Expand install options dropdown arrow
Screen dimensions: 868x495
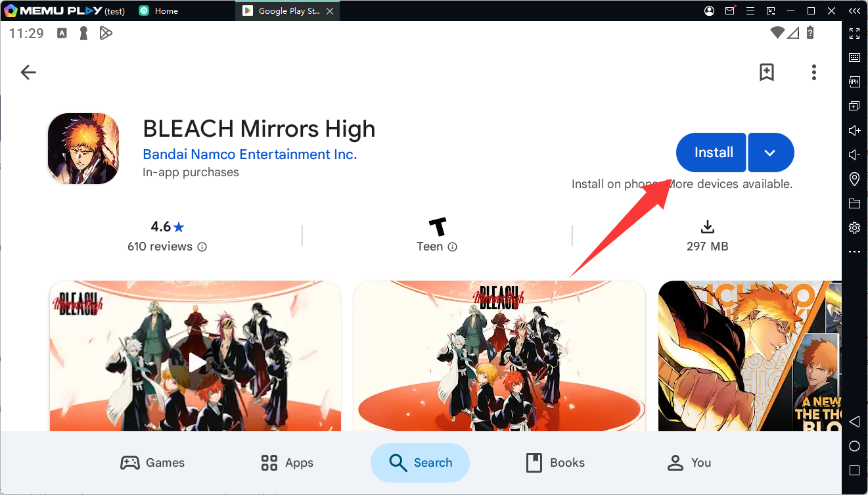771,153
